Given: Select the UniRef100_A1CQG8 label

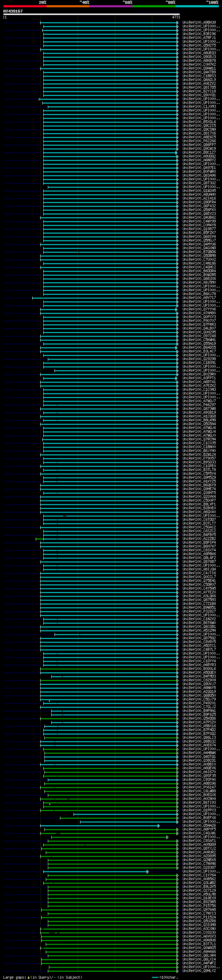Looking at the screenshot, I should 199,416.
